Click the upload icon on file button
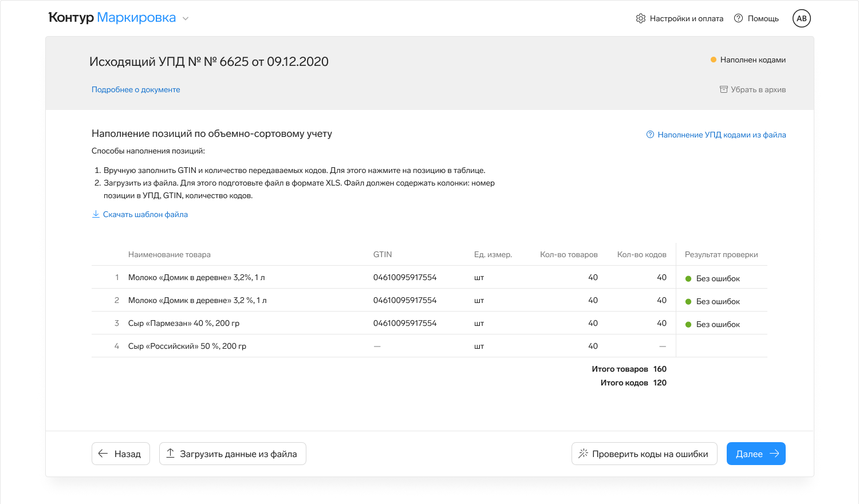The width and height of the screenshot is (859, 504). point(171,454)
